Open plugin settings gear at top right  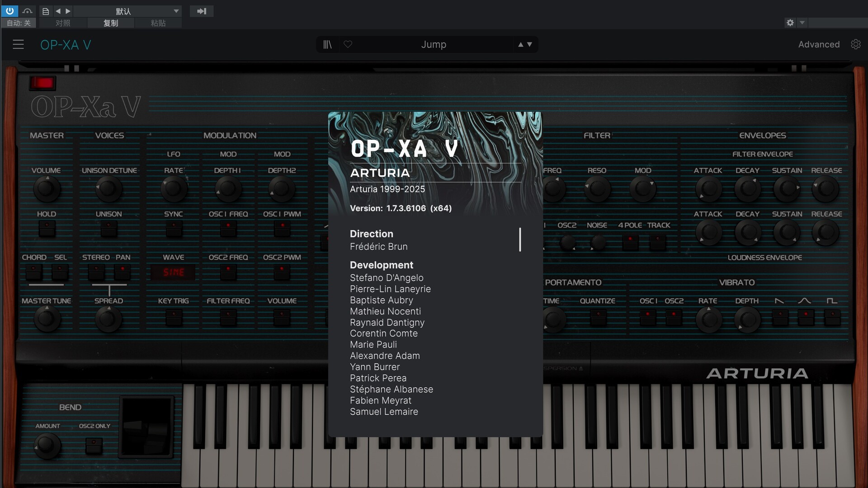[855, 44]
